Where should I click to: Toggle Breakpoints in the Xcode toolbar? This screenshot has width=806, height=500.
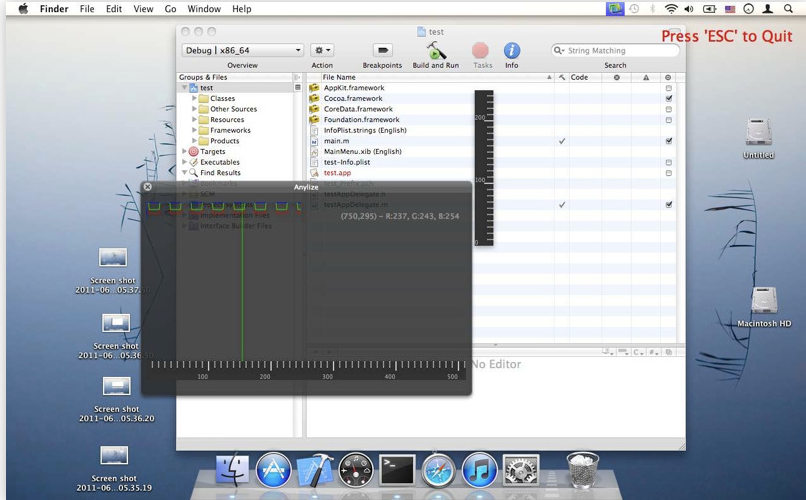(x=382, y=50)
